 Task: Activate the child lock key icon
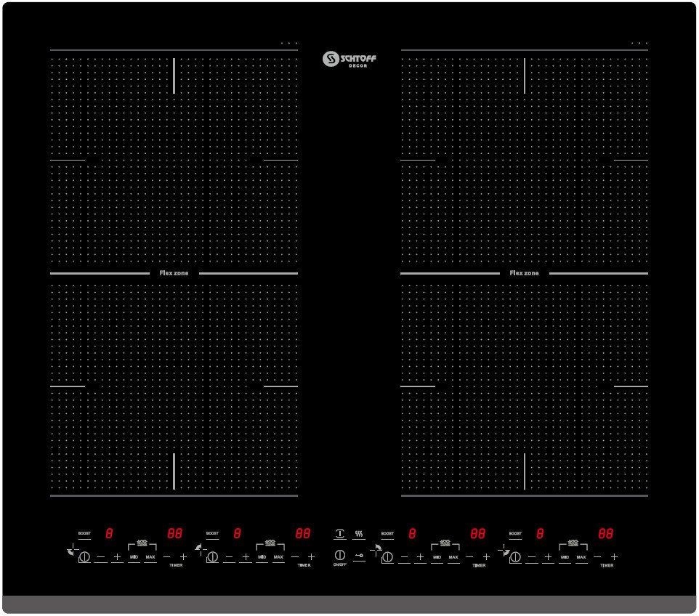[359, 556]
